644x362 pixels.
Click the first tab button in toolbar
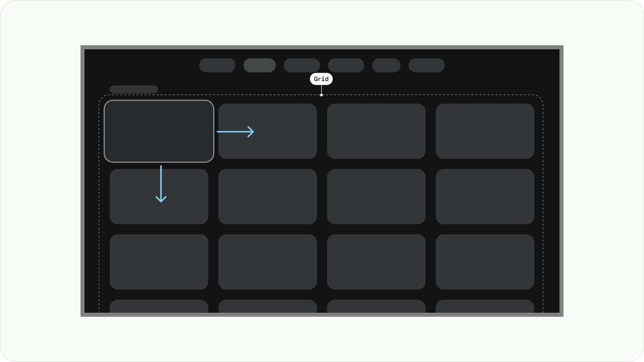point(217,65)
